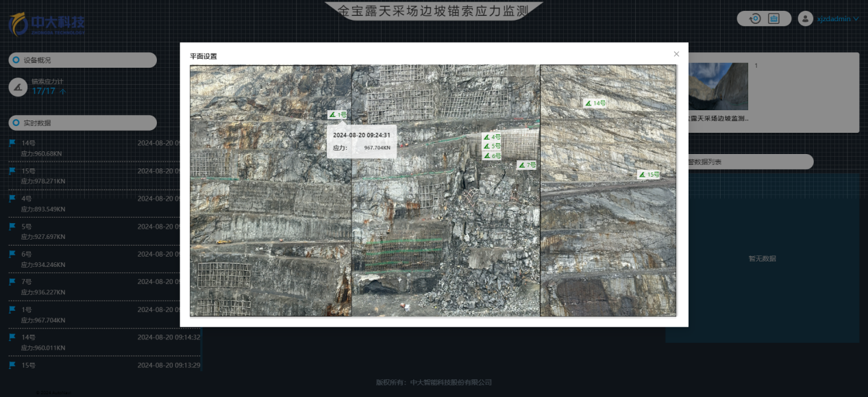868x397 pixels.
Task: Click the 中大科技 company logo
Action: click(x=47, y=23)
